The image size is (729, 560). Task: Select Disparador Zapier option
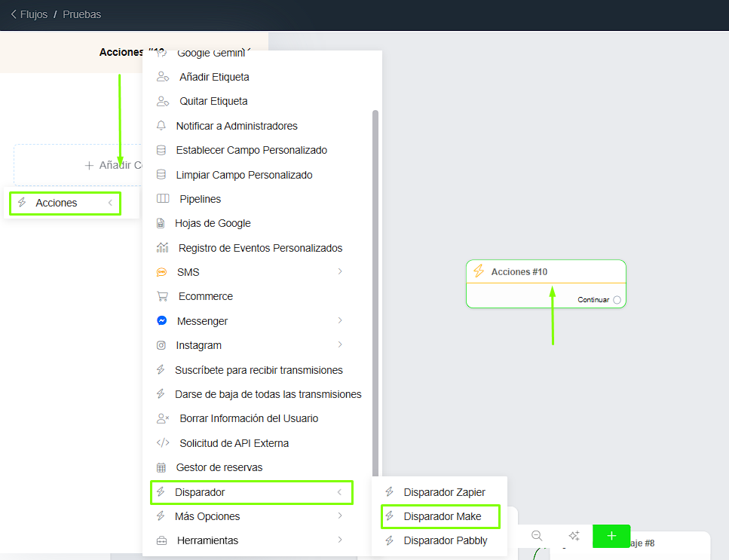pyautogui.click(x=444, y=492)
